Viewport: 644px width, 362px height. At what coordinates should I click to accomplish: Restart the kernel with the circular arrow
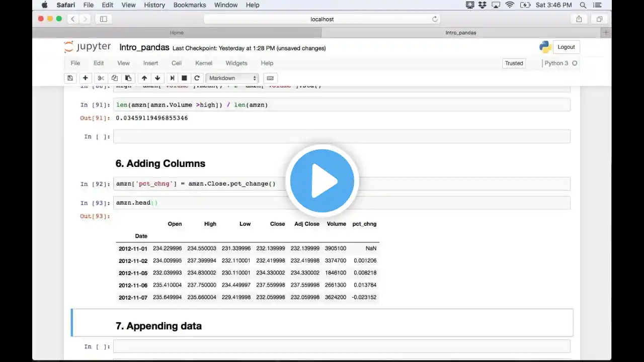pos(197,78)
